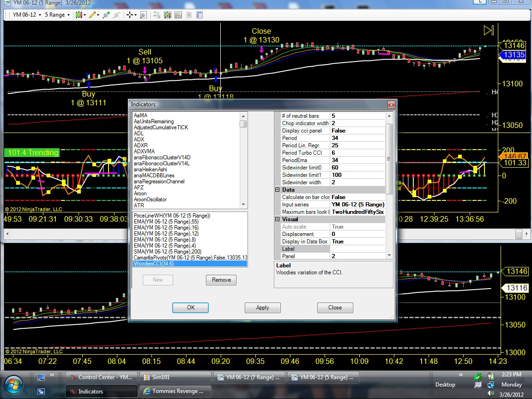
Task: Edit the Panel value 2
Action: click(357, 256)
